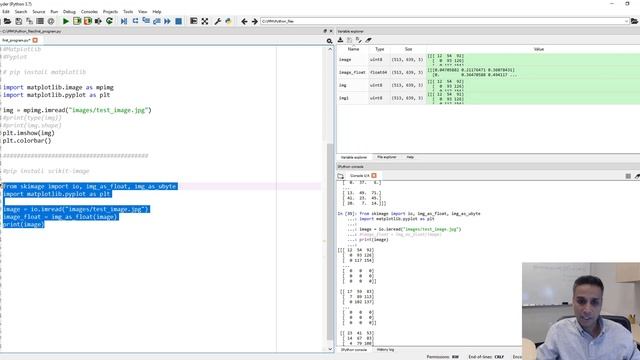Open console tabs browse icon

click(341, 176)
